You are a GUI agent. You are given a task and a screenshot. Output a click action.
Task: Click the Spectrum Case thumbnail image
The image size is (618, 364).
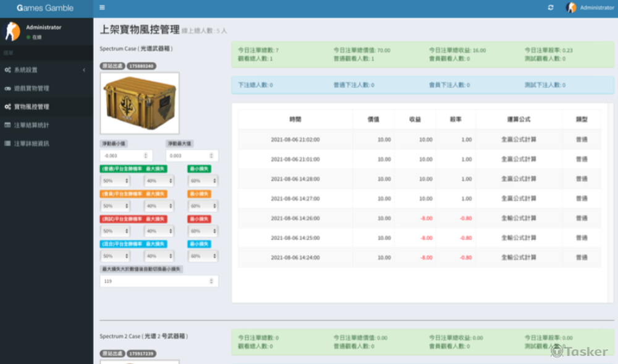[x=140, y=103]
